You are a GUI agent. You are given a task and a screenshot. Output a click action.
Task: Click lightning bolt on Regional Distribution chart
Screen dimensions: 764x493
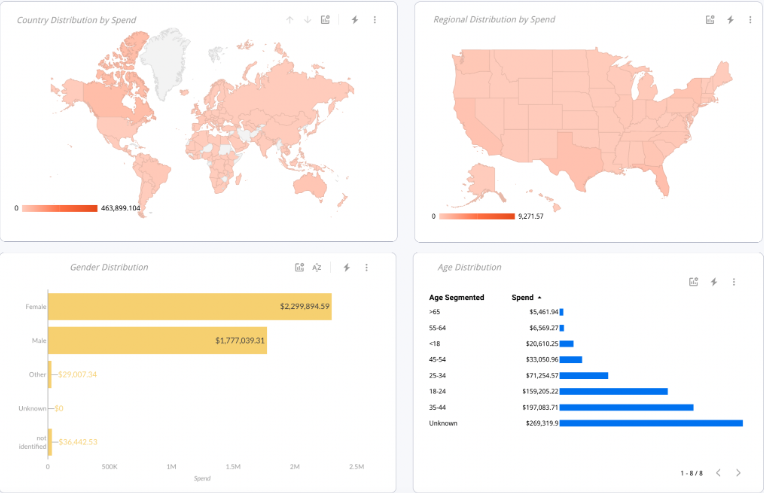[730, 20]
